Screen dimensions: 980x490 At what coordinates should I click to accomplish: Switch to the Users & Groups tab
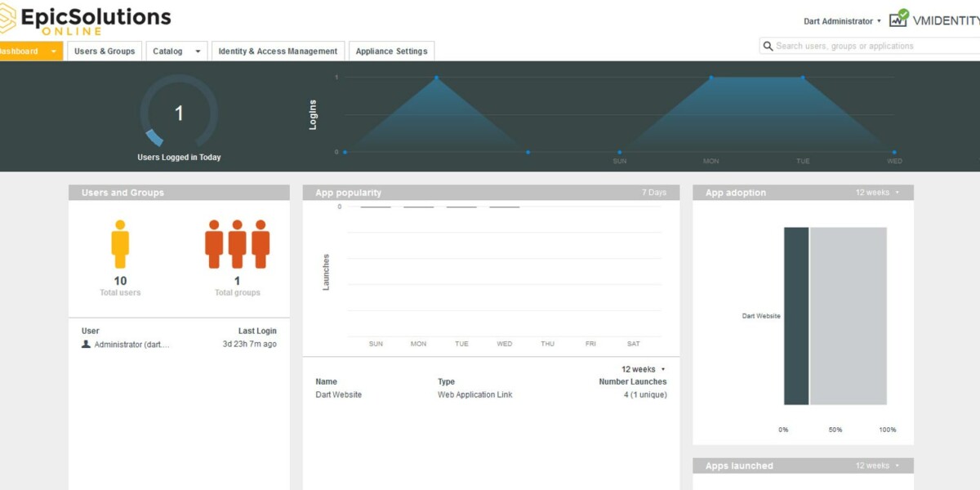pyautogui.click(x=104, y=51)
